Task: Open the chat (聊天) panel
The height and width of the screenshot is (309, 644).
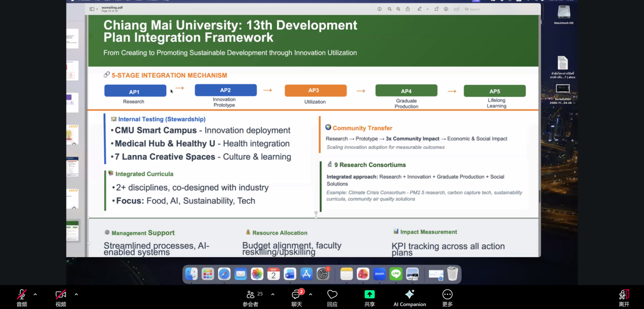Action: tap(296, 295)
